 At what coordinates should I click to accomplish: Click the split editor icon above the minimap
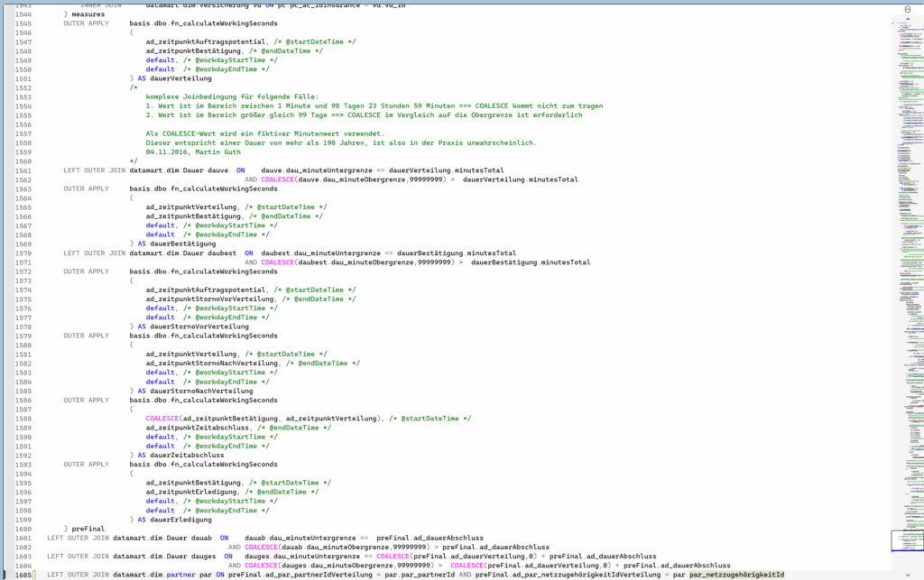coord(908,9)
